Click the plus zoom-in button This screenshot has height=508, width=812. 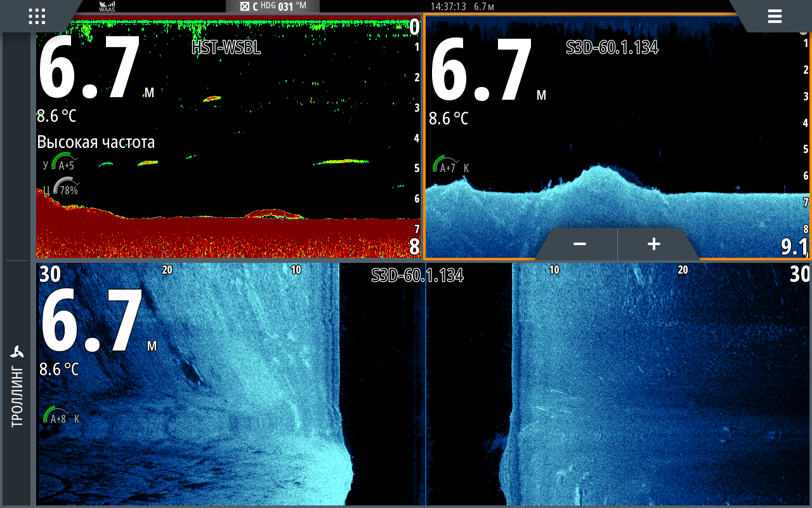click(x=654, y=244)
